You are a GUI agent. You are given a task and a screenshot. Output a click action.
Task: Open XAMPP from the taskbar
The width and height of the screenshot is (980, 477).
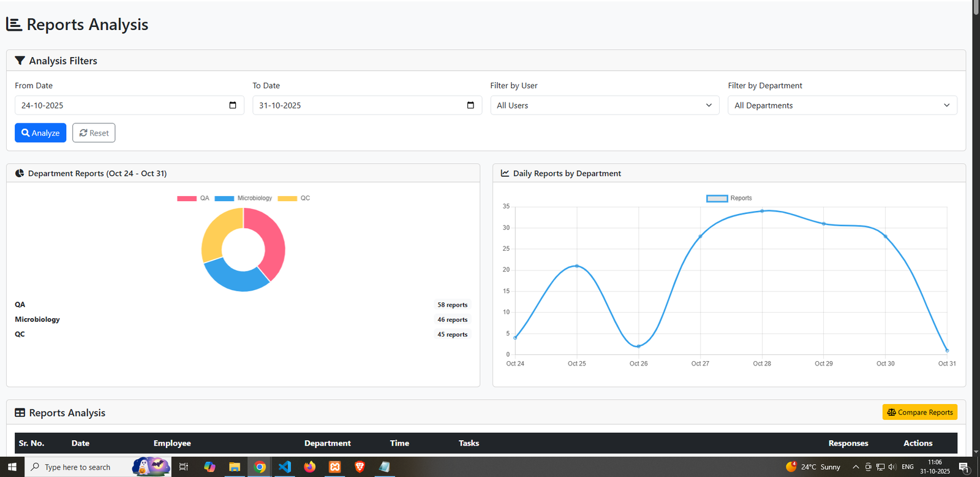[x=335, y=467]
